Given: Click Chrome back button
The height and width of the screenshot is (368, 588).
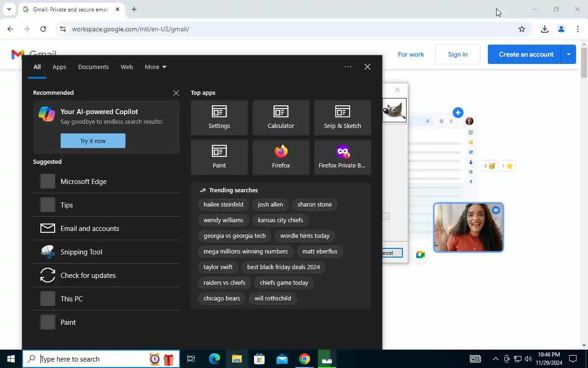Looking at the screenshot, I should (10, 29).
